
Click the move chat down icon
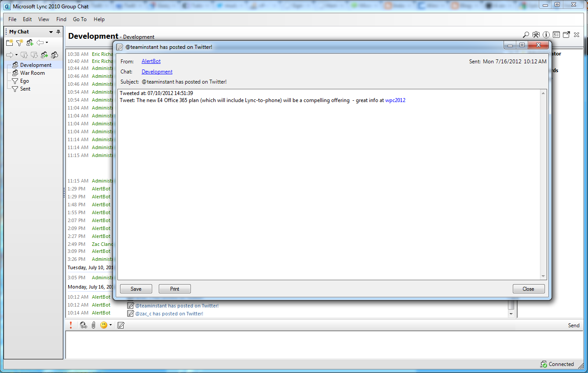pos(34,55)
